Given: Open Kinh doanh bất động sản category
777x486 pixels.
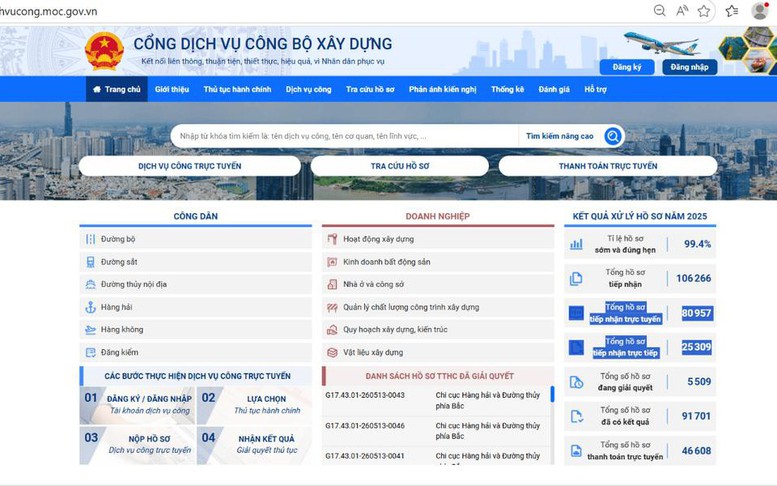Looking at the screenshot, I should click(438, 262).
